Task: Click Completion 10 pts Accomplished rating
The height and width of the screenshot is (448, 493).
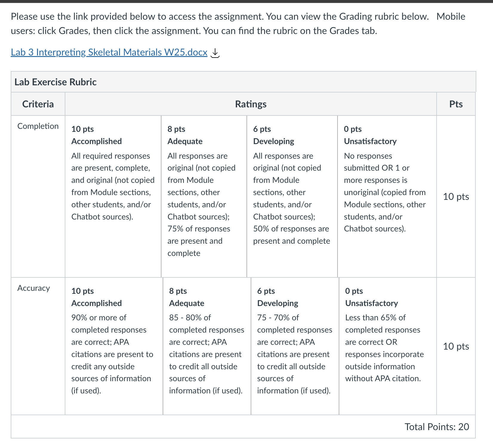Action: coord(113,196)
